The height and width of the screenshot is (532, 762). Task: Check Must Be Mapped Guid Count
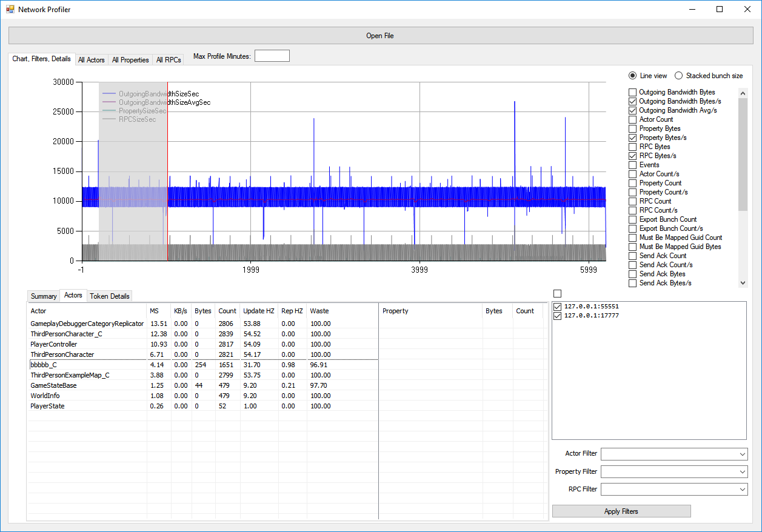tap(633, 238)
